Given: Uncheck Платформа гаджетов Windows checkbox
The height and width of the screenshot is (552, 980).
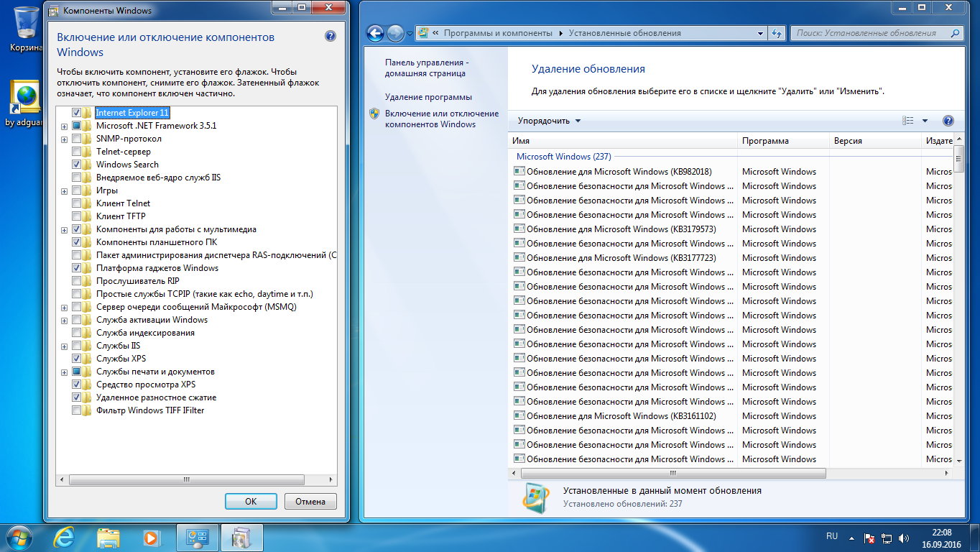Looking at the screenshot, I should (x=76, y=268).
